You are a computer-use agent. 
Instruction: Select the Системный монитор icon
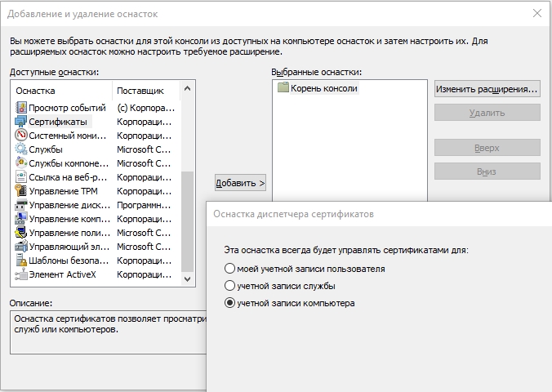coord(21,136)
